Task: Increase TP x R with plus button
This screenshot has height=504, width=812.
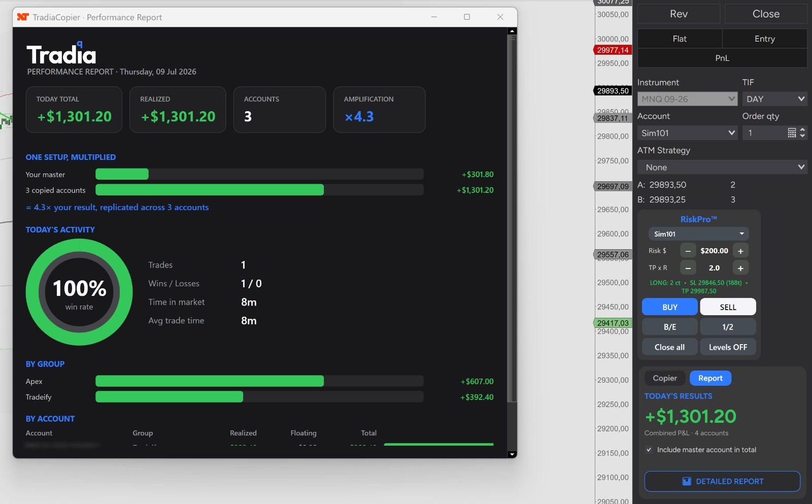Action: pos(740,268)
